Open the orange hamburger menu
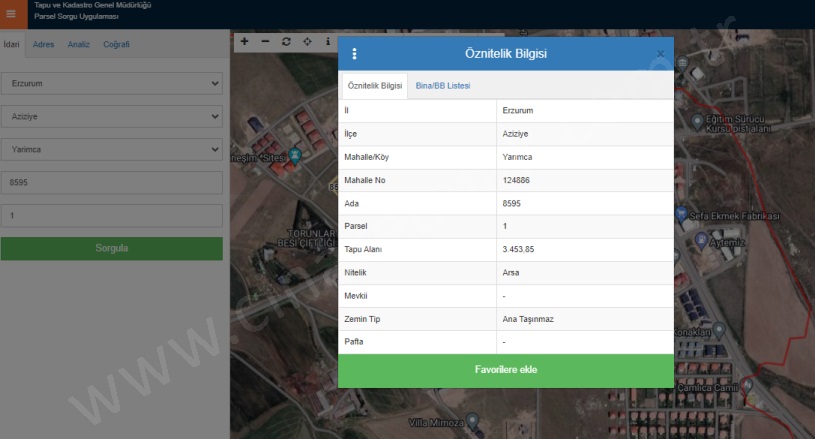Screen dimensions: 815x439 pyautogui.click(x=11, y=13)
